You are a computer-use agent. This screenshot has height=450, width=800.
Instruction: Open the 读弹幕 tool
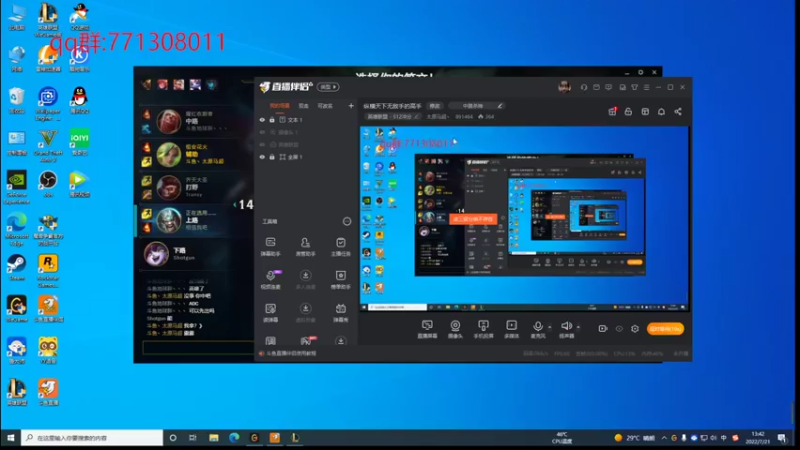pyautogui.click(x=270, y=312)
